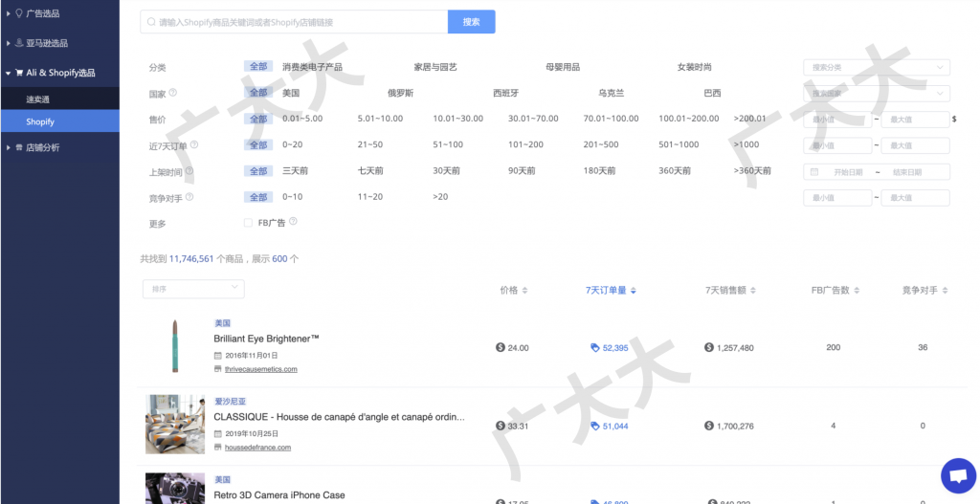Click the help icon next to 国家
The image size is (980, 504).
click(173, 93)
